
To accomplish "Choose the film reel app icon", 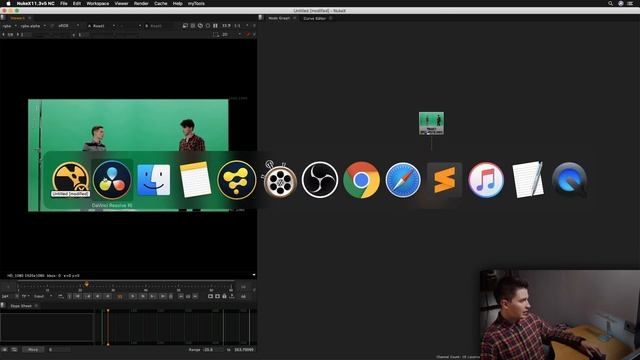I will [279, 179].
